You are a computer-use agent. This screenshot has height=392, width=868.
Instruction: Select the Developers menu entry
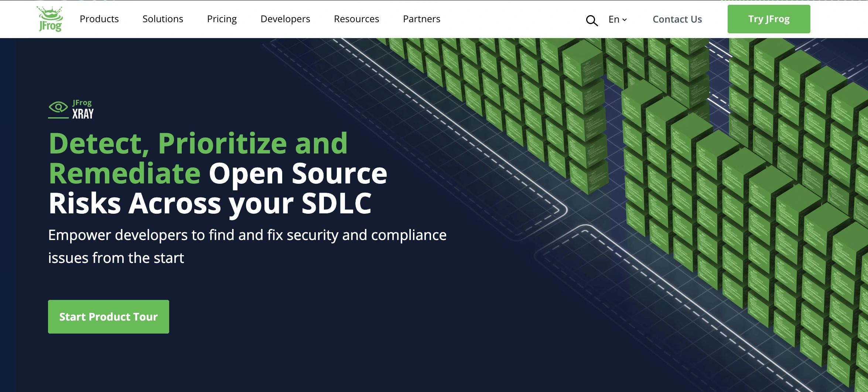[285, 19]
